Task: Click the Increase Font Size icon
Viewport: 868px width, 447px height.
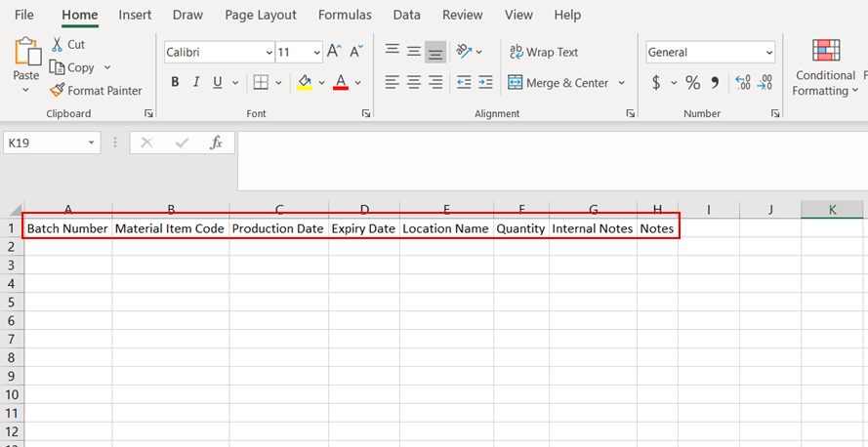Action: click(334, 52)
